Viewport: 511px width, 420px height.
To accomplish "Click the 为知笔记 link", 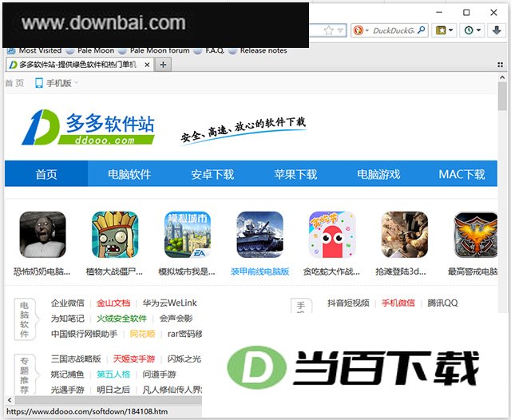I will pyautogui.click(x=67, y=319).
